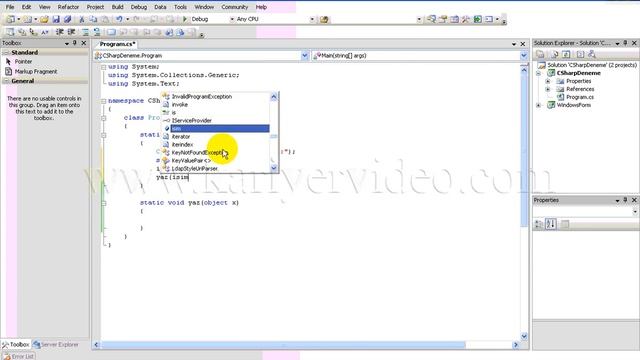Image resolution: width=640 pixels, height=360 pixels.
Task: Click the Cut scissors icon
Action: tap(82, 19)
